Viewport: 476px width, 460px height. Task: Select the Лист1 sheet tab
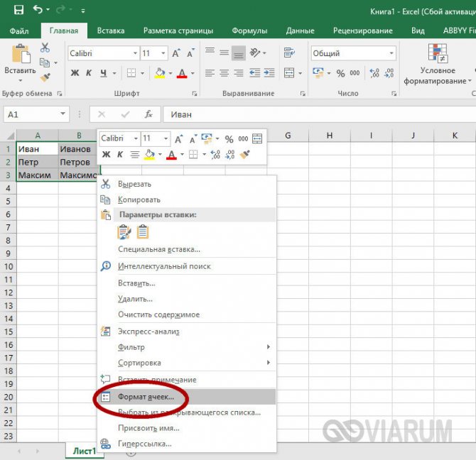click(85, 451)
